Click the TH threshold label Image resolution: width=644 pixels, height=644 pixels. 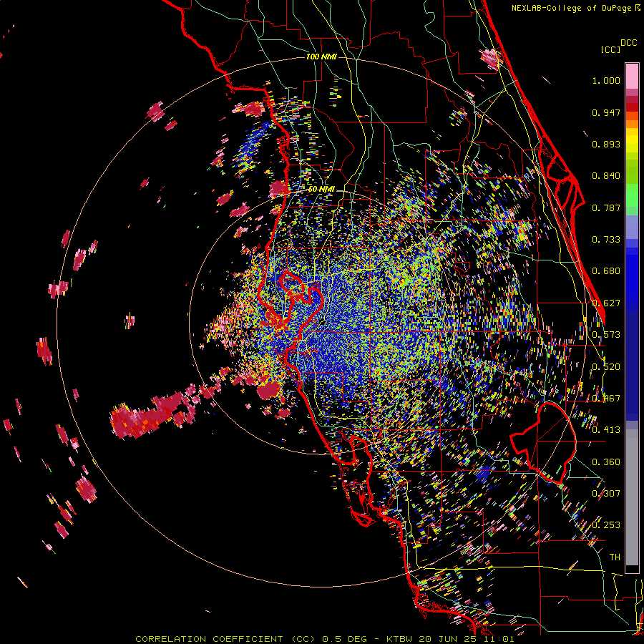(x=615, y=557)
